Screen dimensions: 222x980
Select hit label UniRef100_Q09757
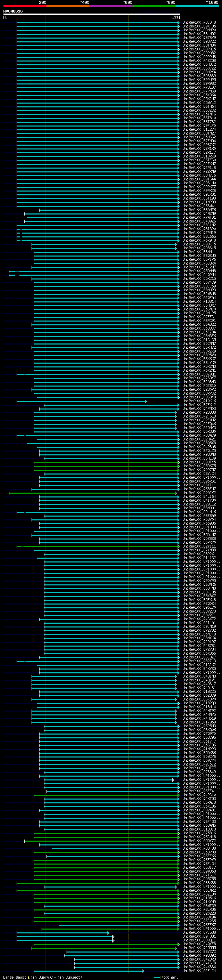[x=199, y=470]
